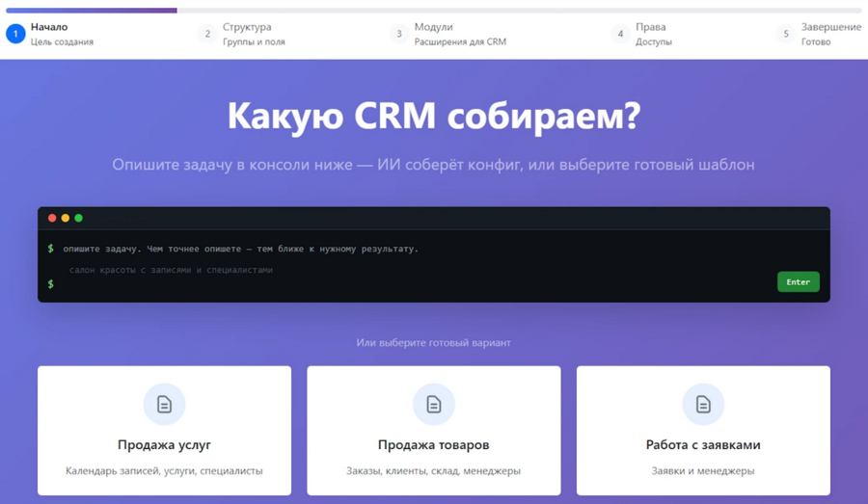The height and width of the screenshot is (504, 868).
Task: Switch to the Права step label
Action: tap(650, 27)
